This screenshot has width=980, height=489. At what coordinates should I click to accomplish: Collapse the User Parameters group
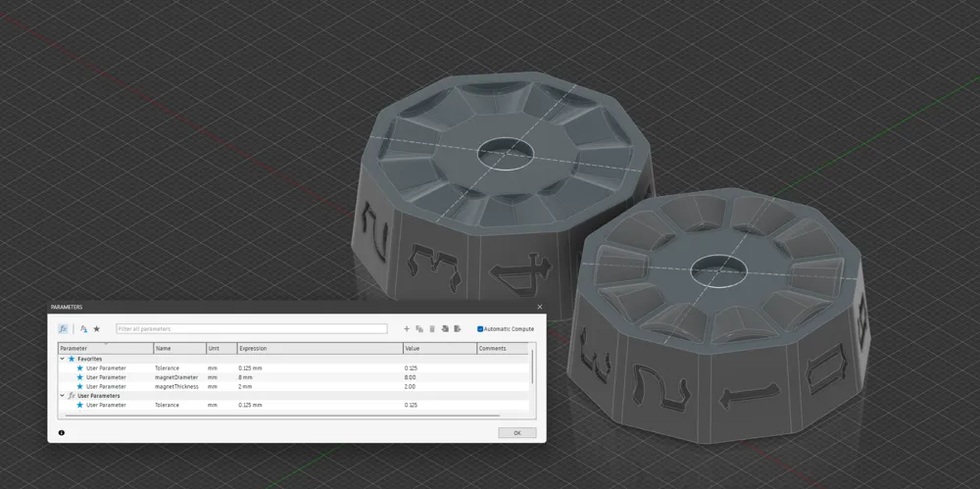click(62, 396)
